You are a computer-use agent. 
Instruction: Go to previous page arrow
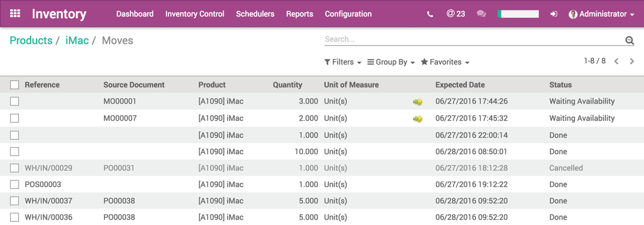click(x=617, y=62)
